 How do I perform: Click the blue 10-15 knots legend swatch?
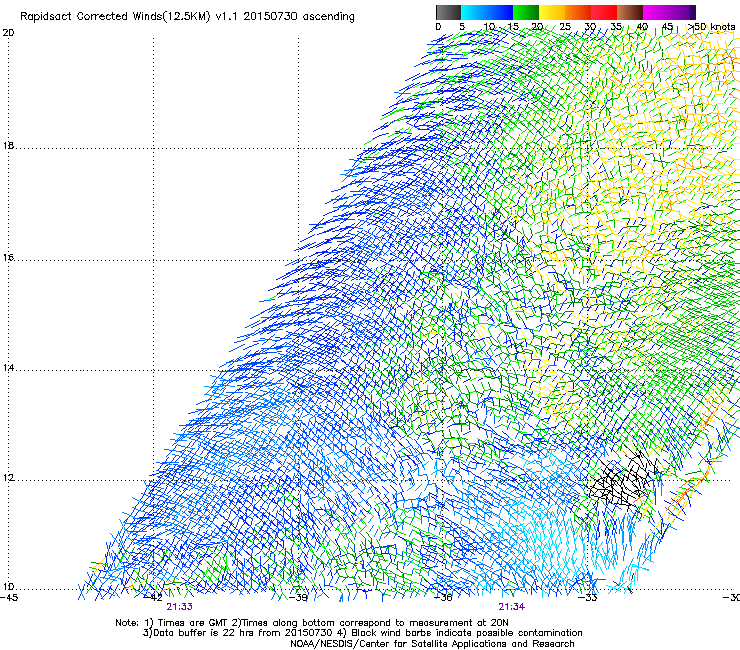[x=500, y=13]
